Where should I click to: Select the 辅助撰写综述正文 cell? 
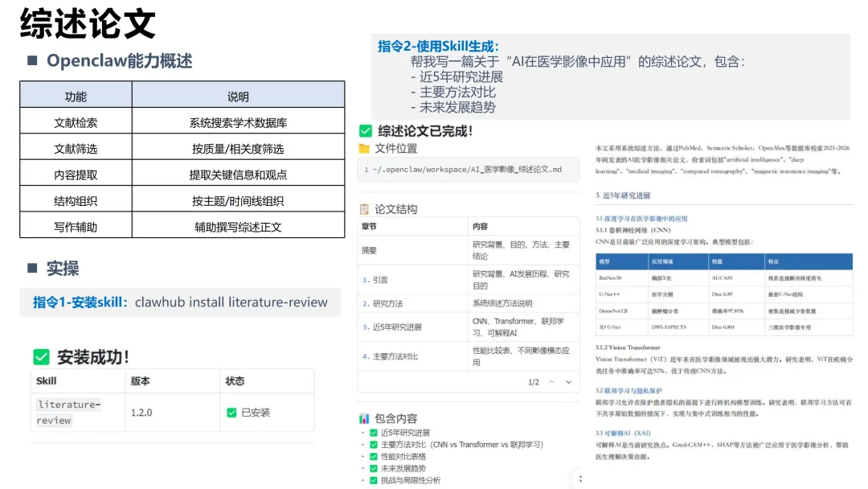tap(238, 225)
